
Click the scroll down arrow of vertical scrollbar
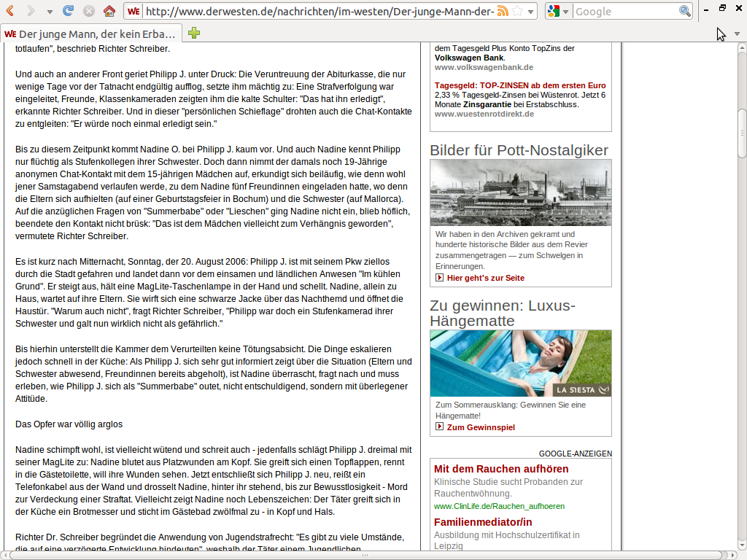(742, 545)
